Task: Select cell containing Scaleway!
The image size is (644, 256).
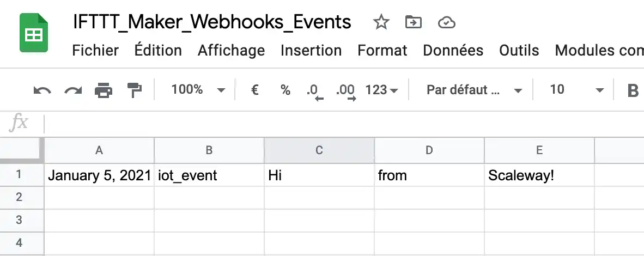Action: click(x=539, y=175)
